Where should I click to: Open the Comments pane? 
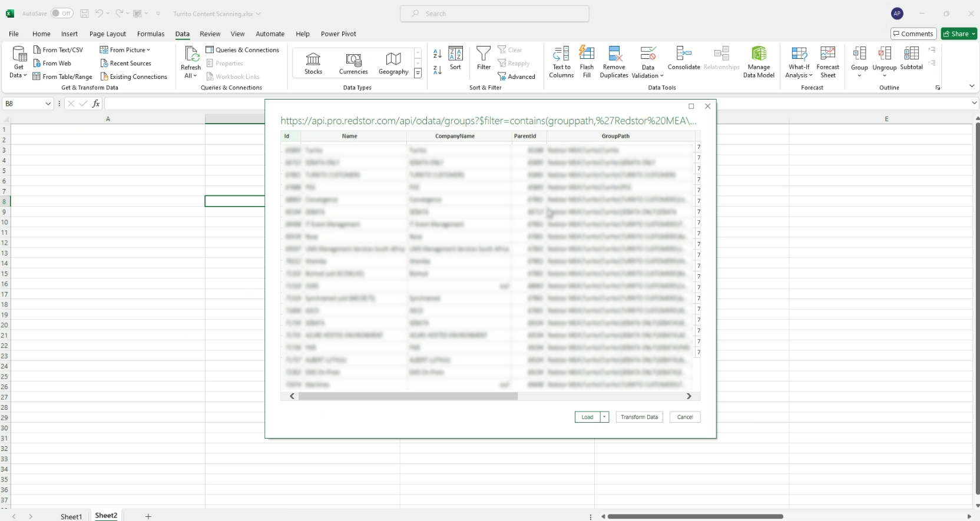pos(913,34)
